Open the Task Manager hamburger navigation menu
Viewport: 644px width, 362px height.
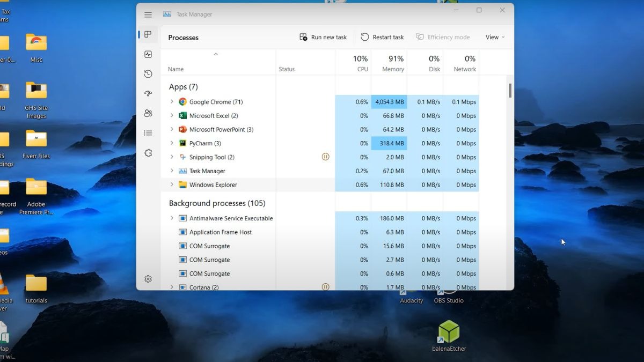[x=148, y=14]
